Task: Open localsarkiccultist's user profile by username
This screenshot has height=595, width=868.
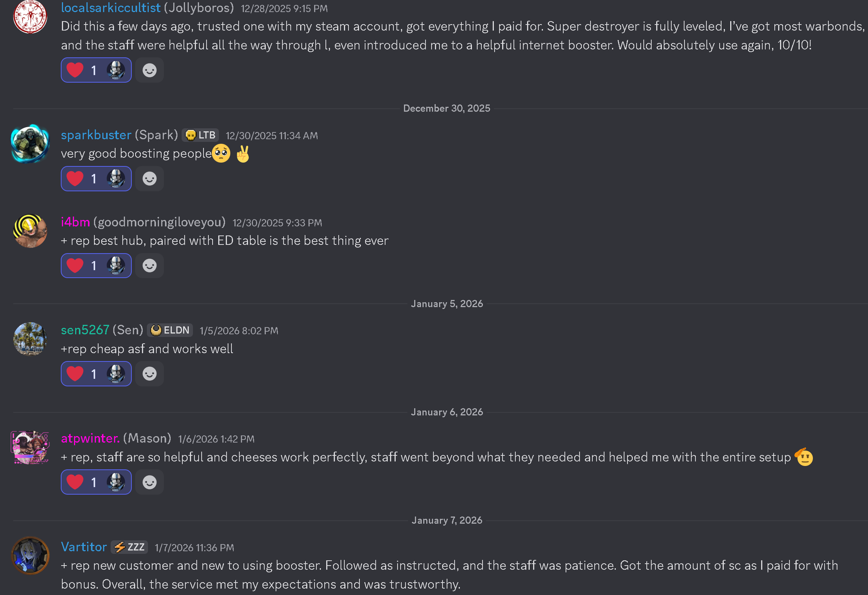Action: (111, 8)
